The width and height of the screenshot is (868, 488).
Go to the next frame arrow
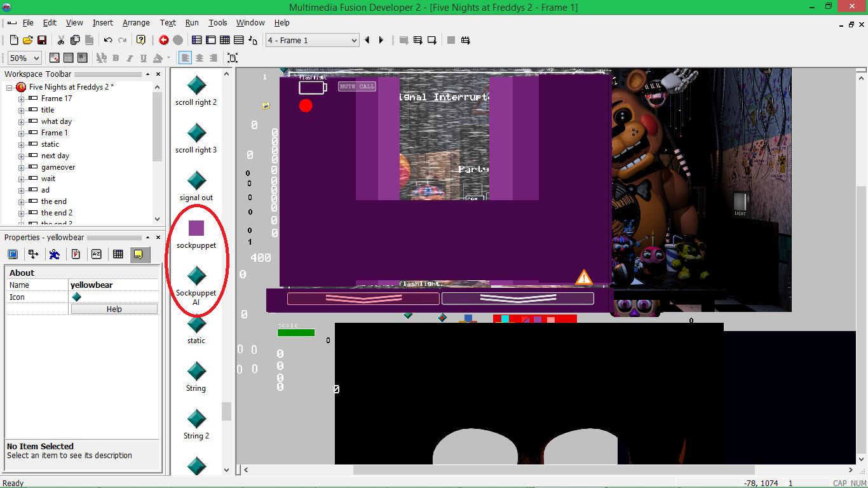click(381, 40)
